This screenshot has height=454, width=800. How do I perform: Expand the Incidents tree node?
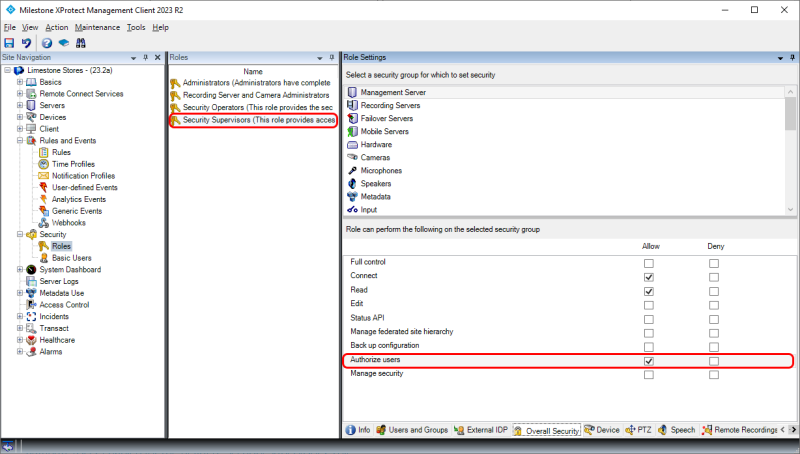[x=20, y=317]
